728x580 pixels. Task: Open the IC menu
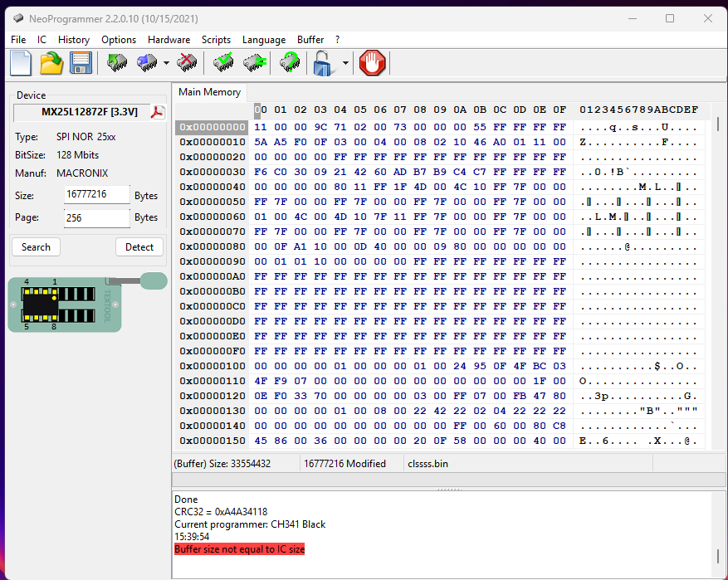(42, 40)
